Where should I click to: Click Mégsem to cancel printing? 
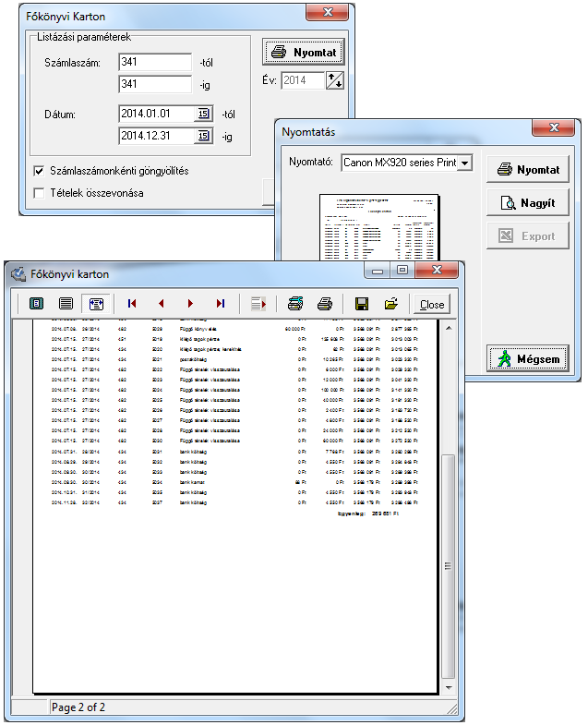coord(528,358)
